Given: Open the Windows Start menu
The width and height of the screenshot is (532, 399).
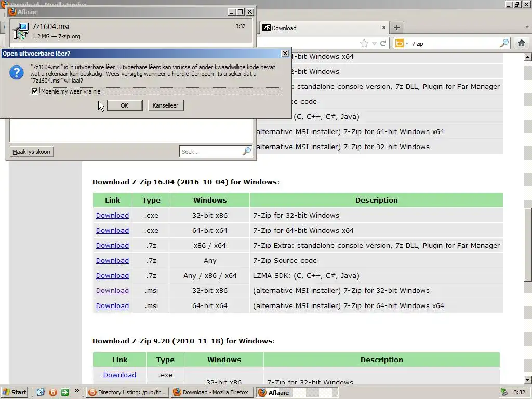Looking at the screenshot, I should coord(14,392).
